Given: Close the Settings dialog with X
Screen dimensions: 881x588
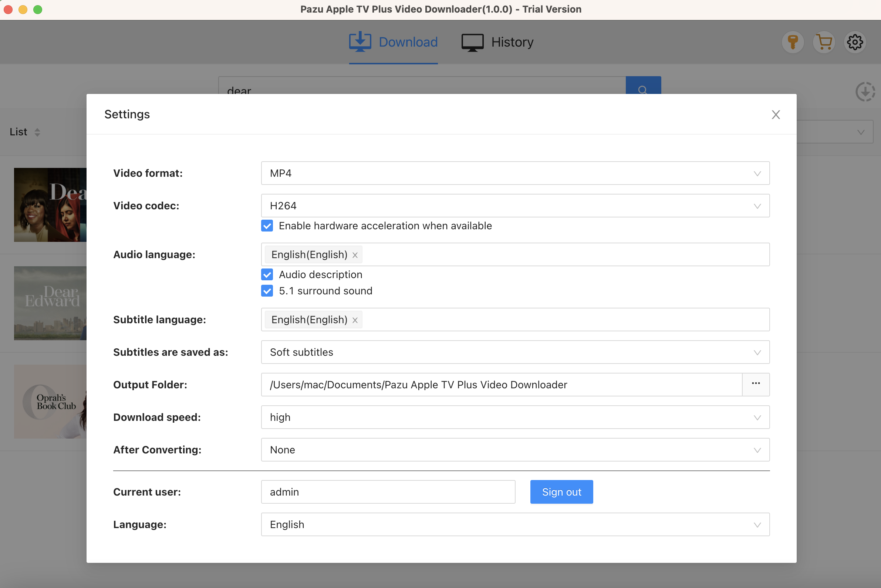Looking at the screenshot, I should pyautogui.click(x=776, y=115).
